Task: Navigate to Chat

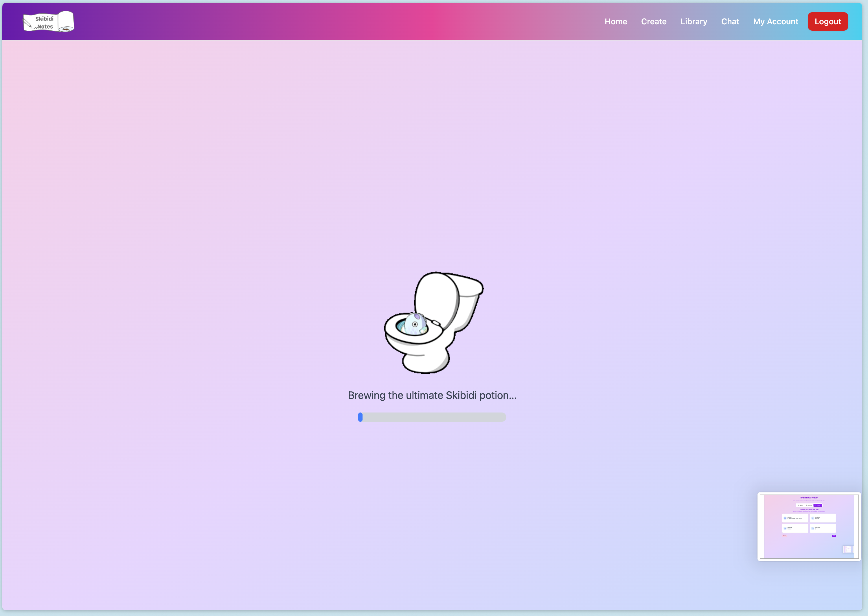Action: click(x=730, y=22)
